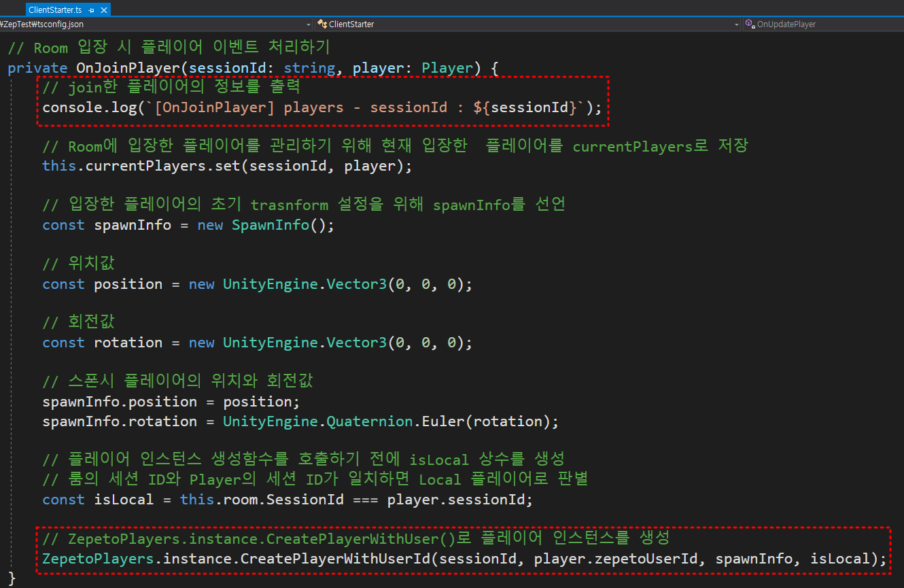Click the 'spawnInfo를 선언' comment line
This screenshot has height=588, width=904.
coord(304,205)
